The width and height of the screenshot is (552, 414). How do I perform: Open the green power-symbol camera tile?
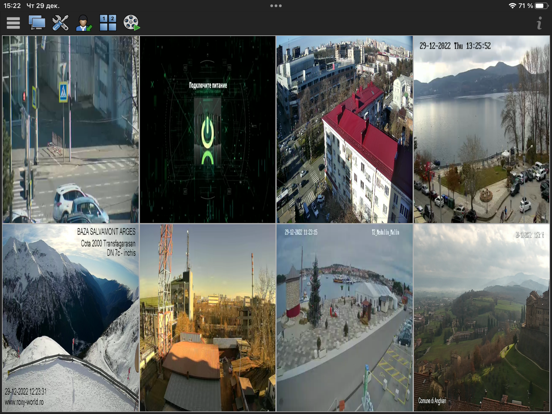coord(207,129)
